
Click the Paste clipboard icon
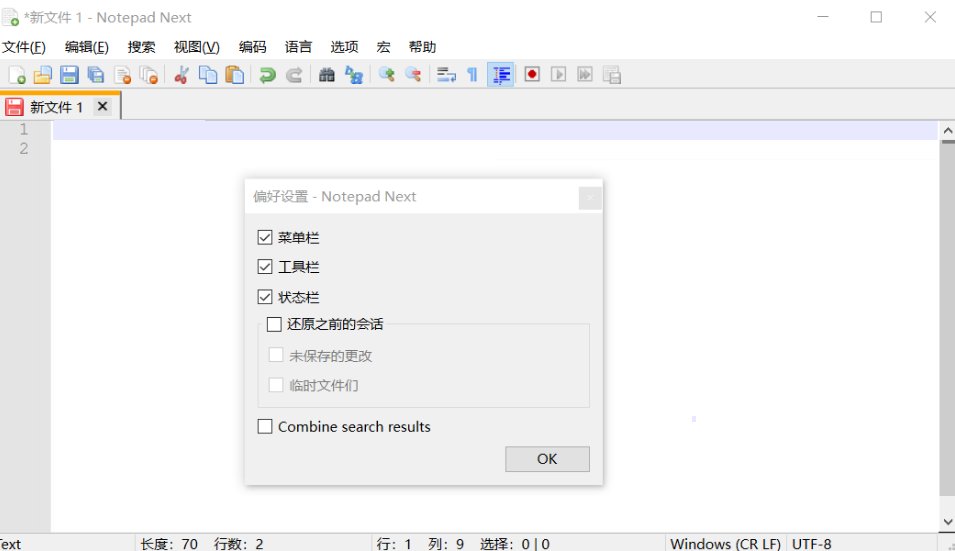pyautogui.click(x=234, y=75)
